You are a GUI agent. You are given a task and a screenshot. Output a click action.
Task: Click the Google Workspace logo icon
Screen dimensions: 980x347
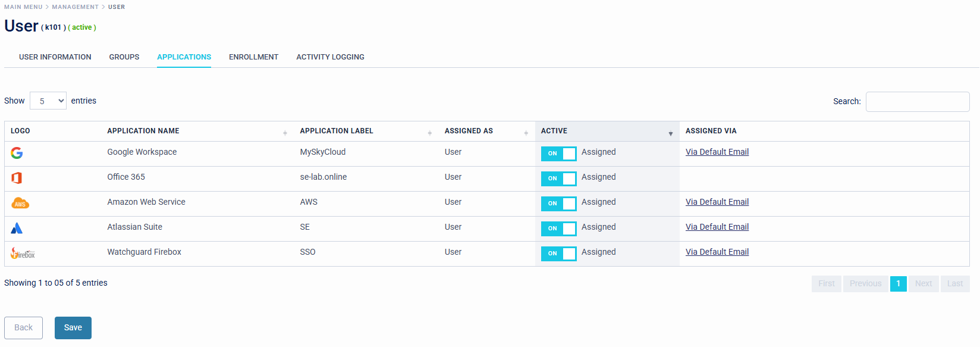[17, 153]
